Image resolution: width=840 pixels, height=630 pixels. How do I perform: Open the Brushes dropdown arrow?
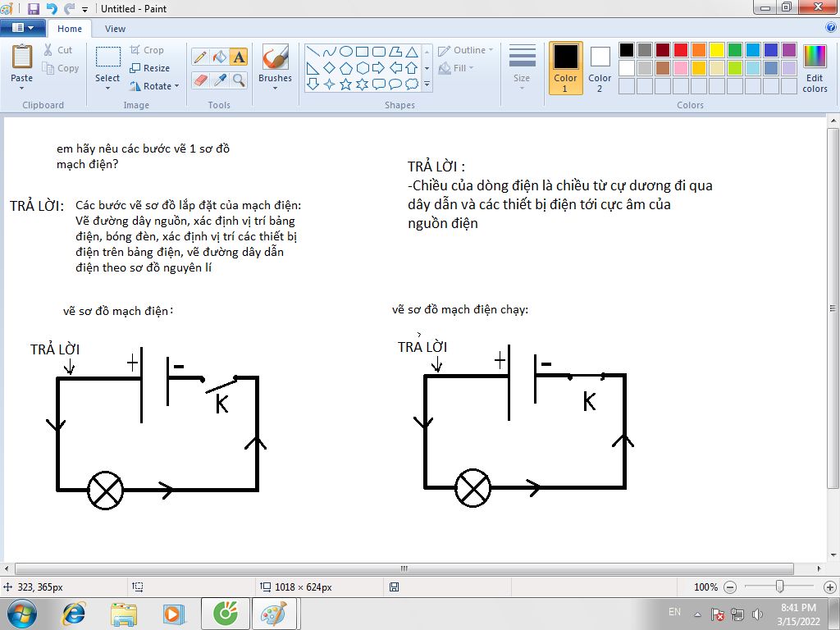(276, 89)
